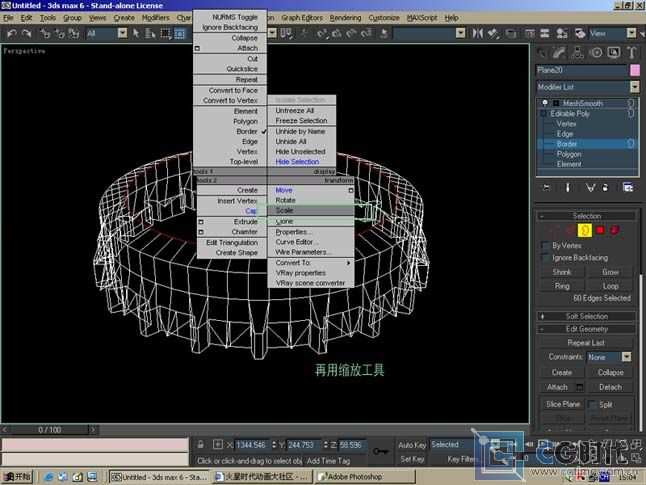Open the Schematic View toolbar icon
The height and width of the screenshot is (485, 646).
(545, 33)
